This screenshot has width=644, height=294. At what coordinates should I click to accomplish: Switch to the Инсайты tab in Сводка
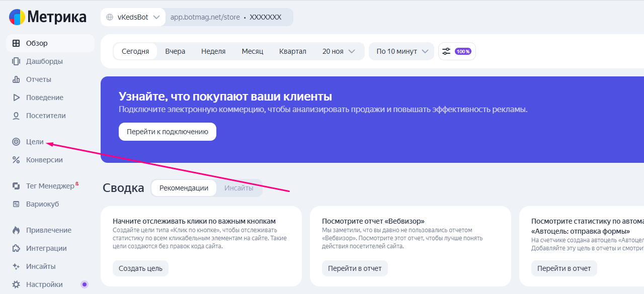239,188
